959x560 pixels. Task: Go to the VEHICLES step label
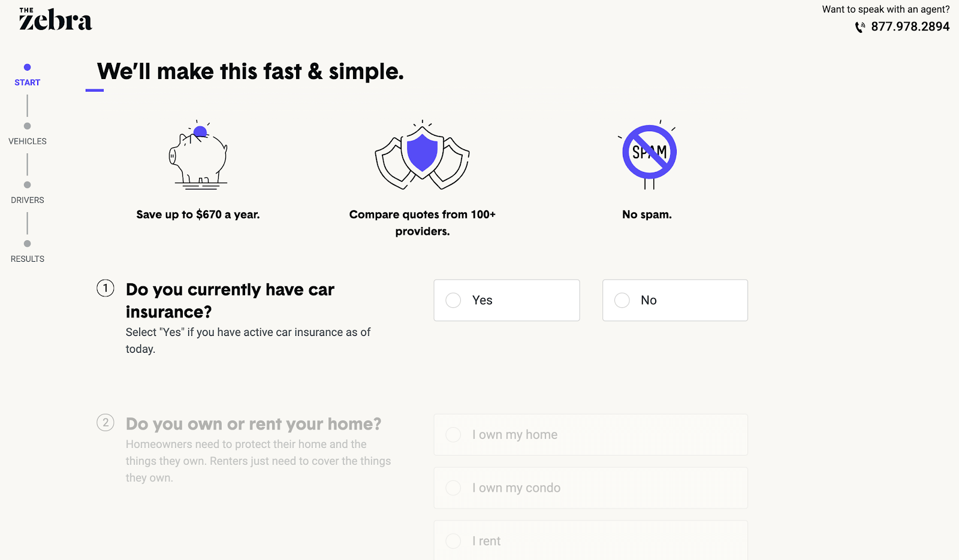[28, 141]
